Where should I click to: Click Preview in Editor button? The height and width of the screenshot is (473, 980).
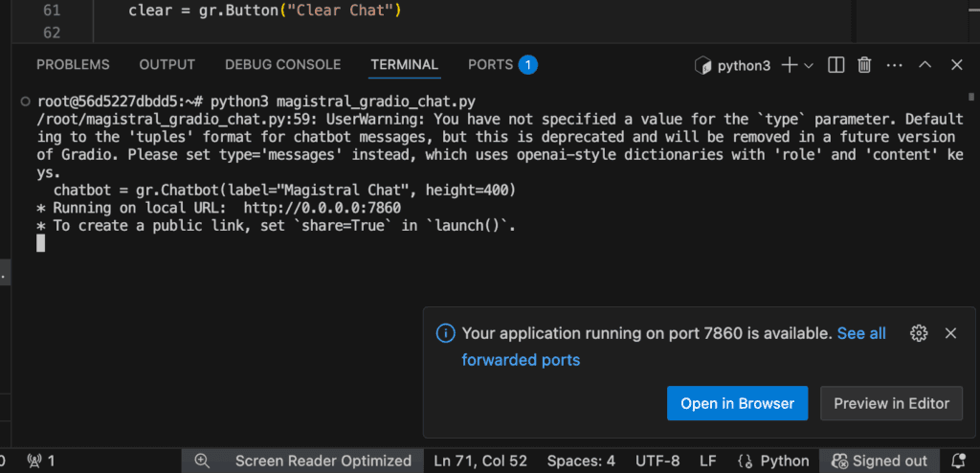coord(892,403)
